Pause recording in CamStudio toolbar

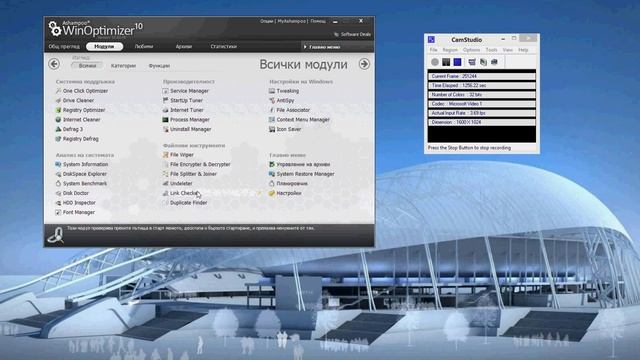coord(446,62)
